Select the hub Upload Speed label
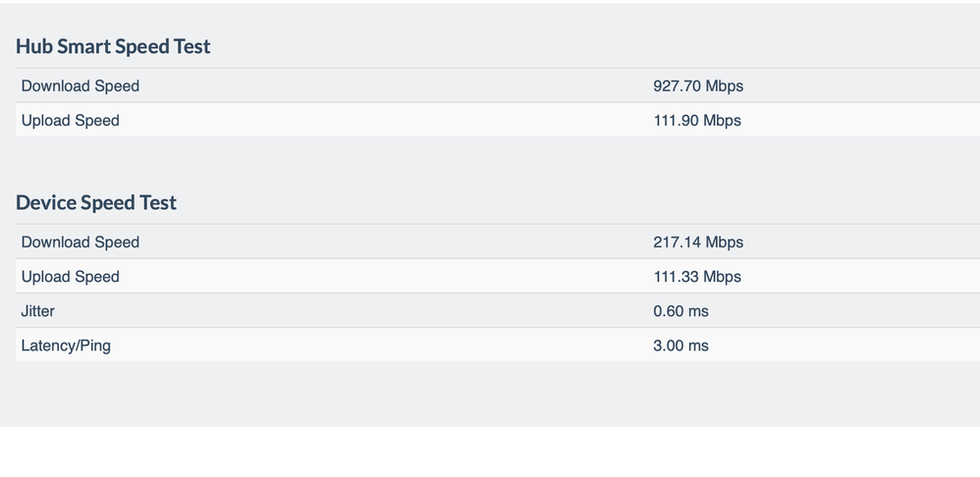980x477 pixels. (71, 121)
